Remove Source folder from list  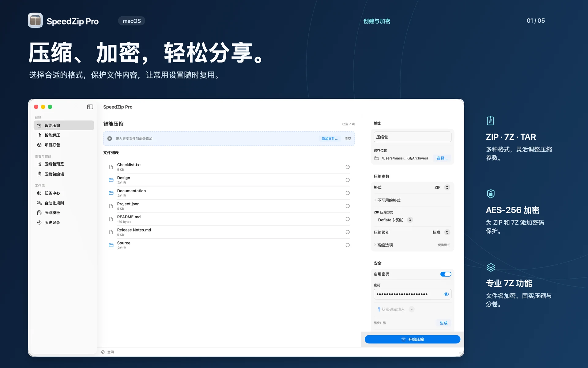pos(348,245)
